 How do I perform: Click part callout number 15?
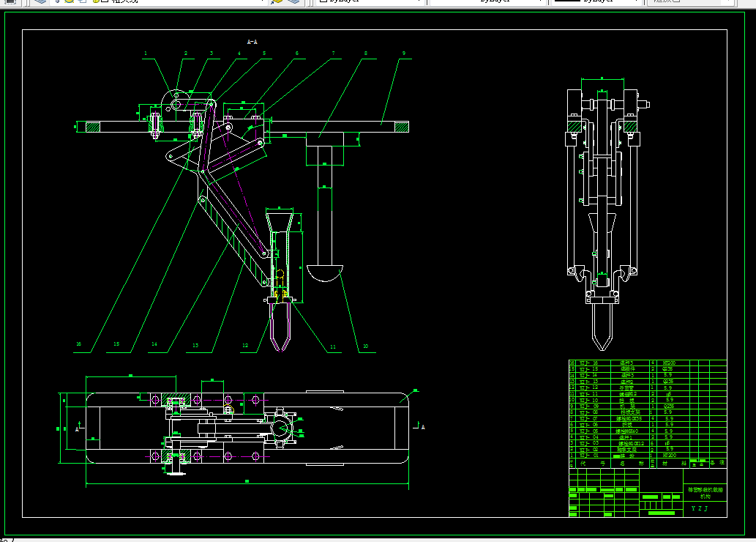point(116,344)
